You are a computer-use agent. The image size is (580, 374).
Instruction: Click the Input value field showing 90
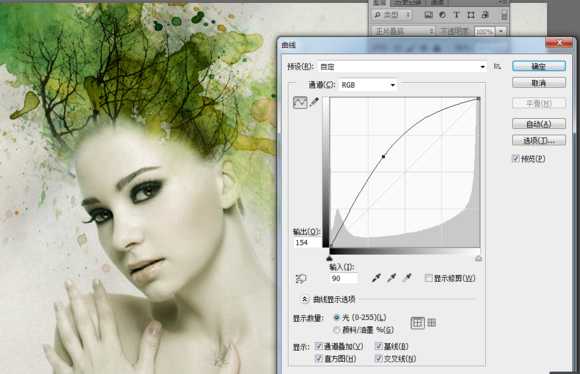344,278
